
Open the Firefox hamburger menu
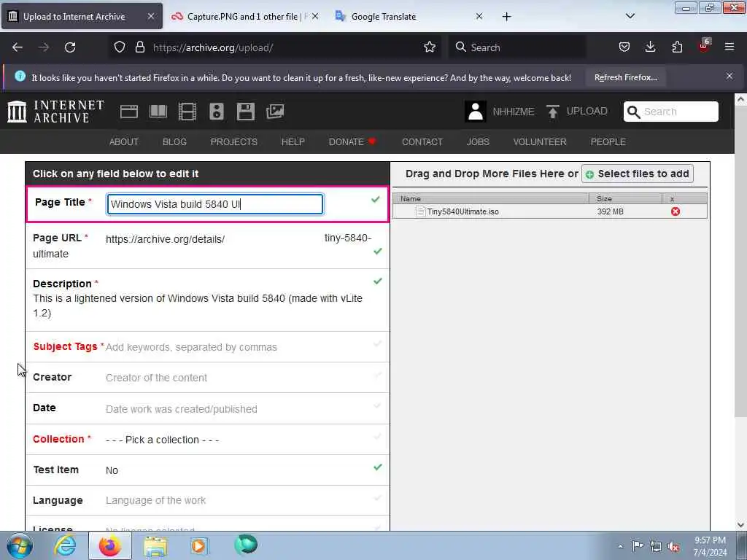[x=729, y=47]
